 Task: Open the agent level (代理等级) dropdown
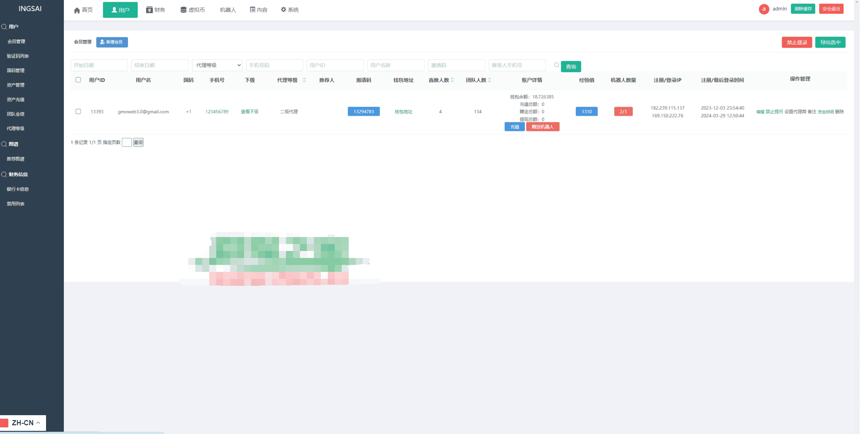pyautogui.click(x=217, y=65)
